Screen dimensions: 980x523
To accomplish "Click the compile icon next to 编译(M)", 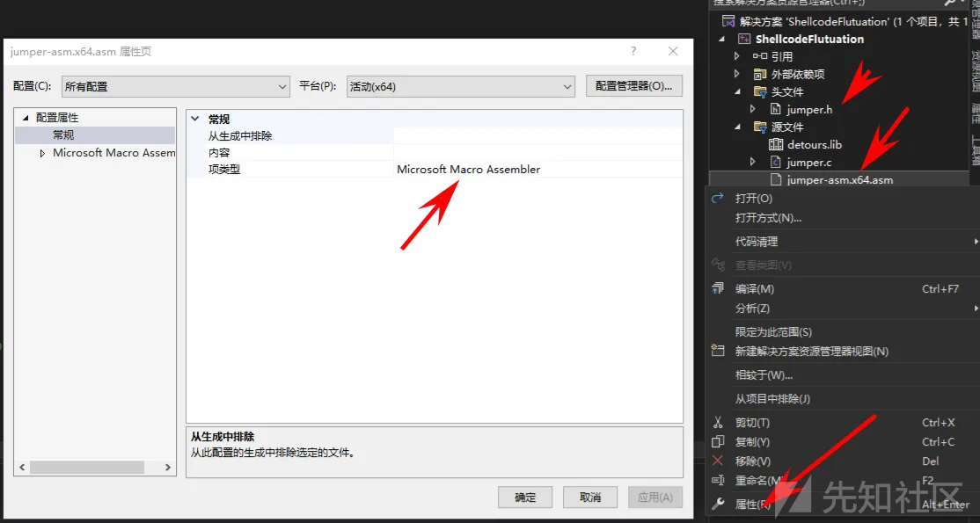I will tap(718, 288).
